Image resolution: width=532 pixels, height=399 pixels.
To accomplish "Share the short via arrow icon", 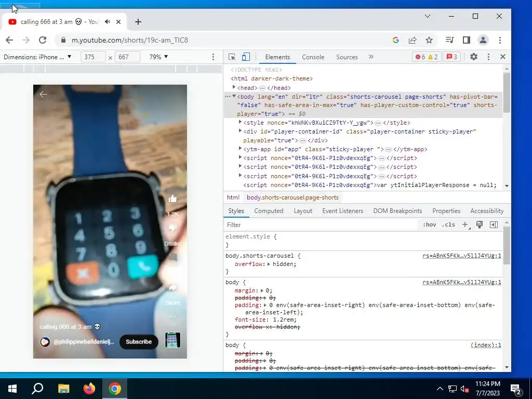I will coord(172,288).
